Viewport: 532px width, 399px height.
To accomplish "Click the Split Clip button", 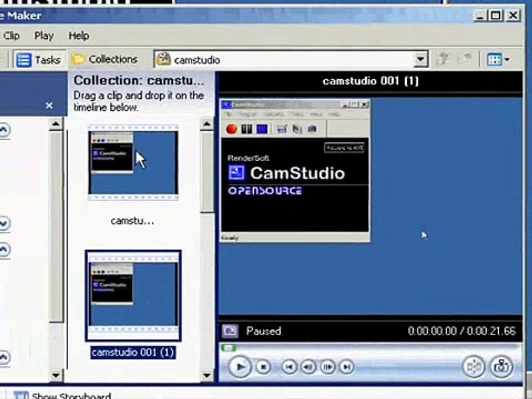I will tap(474, 366).
